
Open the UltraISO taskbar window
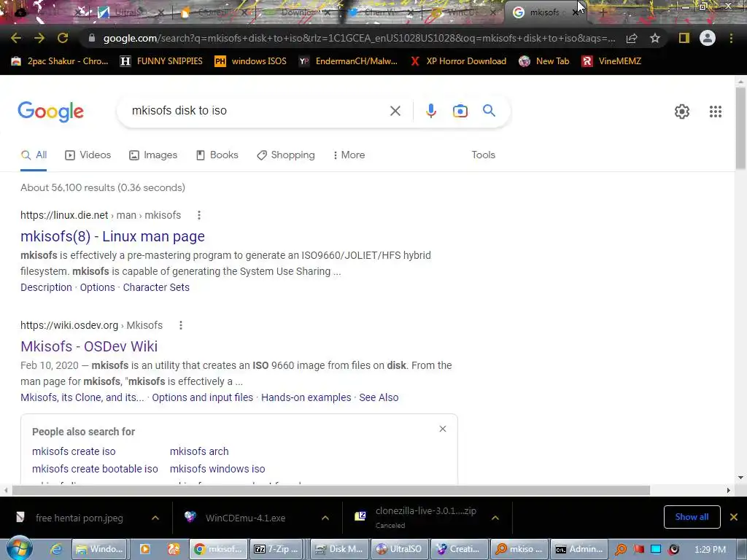(x=400, y=549)
